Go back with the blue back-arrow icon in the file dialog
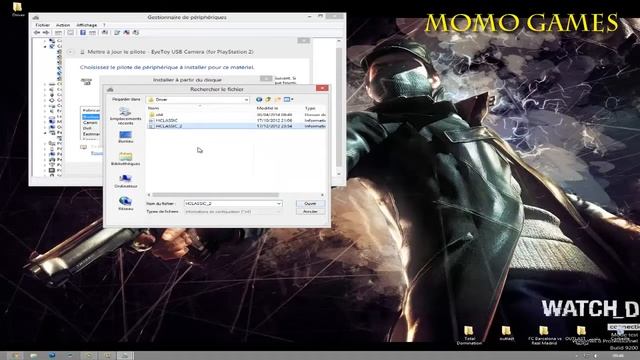The height and width of the screenshot is (360, 640). pos(259,99)
